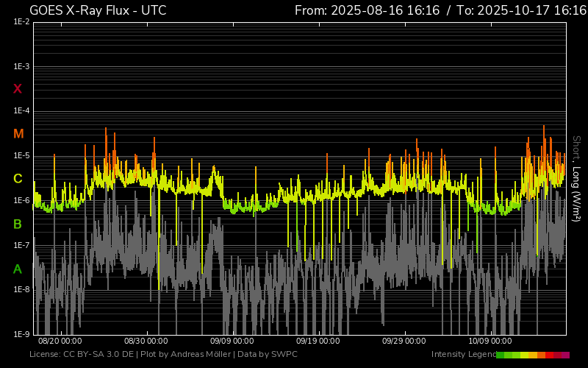588x368 pixels.
Task: Click the Intensity Legend label
Action: click(x=462, y=355)
